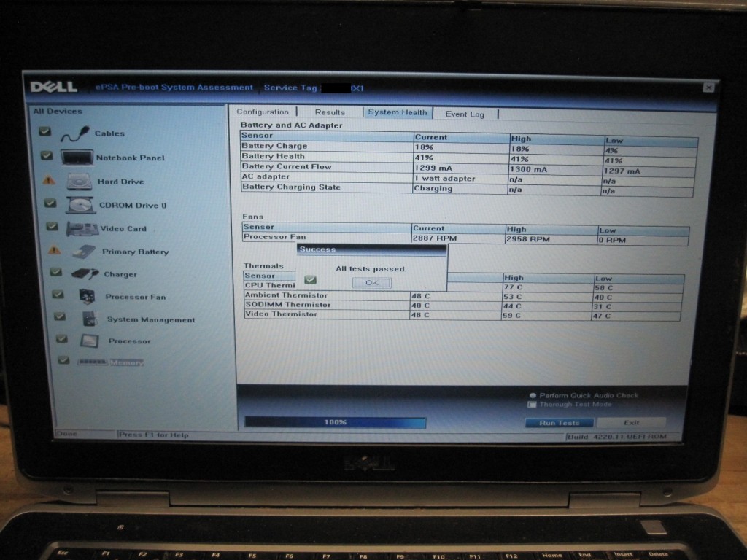Click the 2887 RPM fan value
This screenshot has height=560, width=747.
tap(435, 238)
